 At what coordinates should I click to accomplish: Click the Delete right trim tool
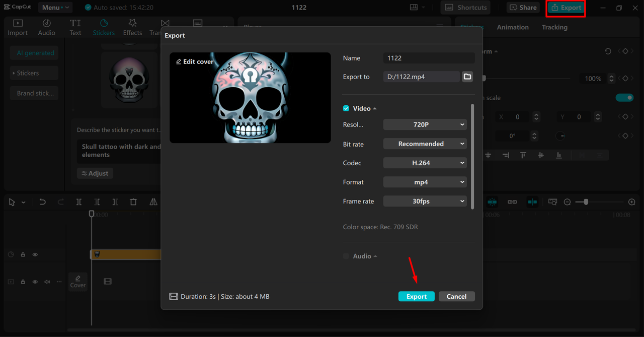point(115,202)
